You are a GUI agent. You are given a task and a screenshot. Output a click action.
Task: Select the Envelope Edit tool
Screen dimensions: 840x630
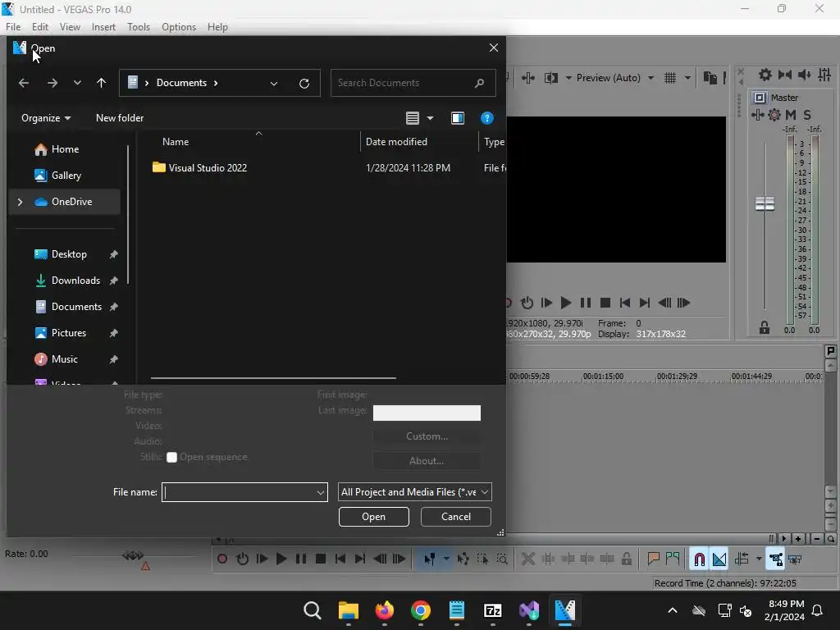point(463,559)
